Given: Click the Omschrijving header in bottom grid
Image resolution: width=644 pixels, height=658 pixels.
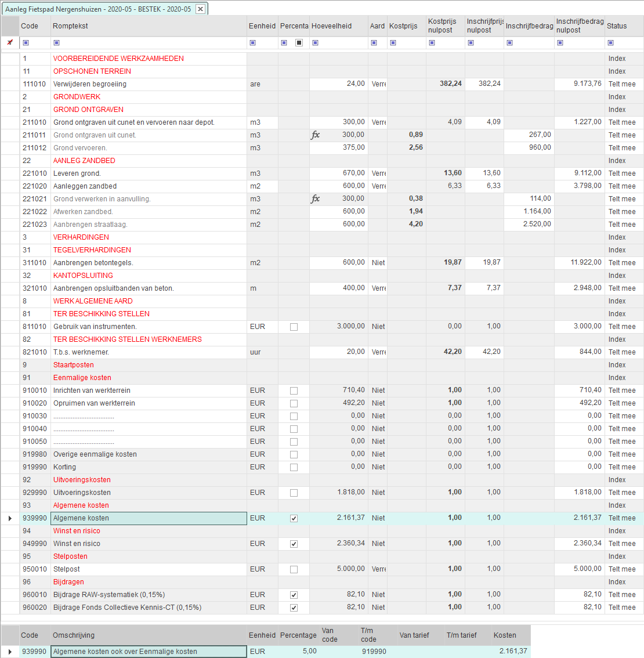Looking at the screenshot, I should [x=73, y=635].
